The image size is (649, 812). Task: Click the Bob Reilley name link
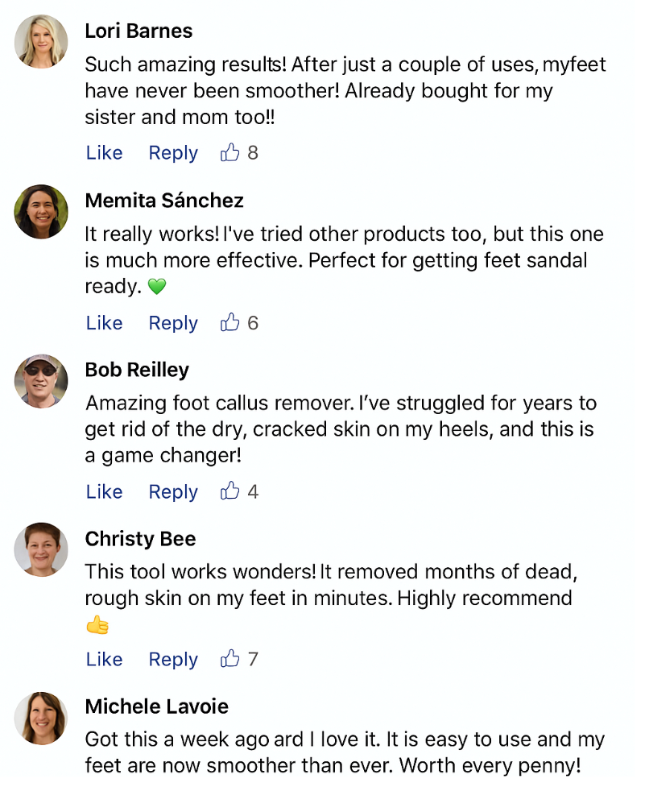click(137, 370)
